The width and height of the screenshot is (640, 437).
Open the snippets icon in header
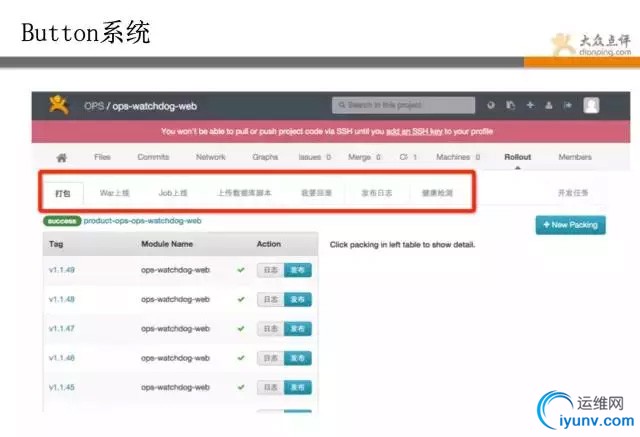pyautogui.click(x=511, y=105)
